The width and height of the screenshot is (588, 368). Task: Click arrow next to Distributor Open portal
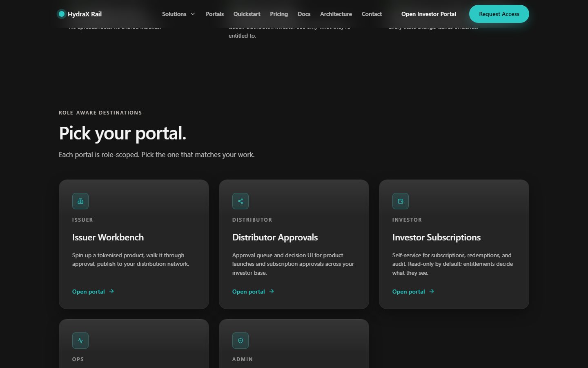click(272, 291)
